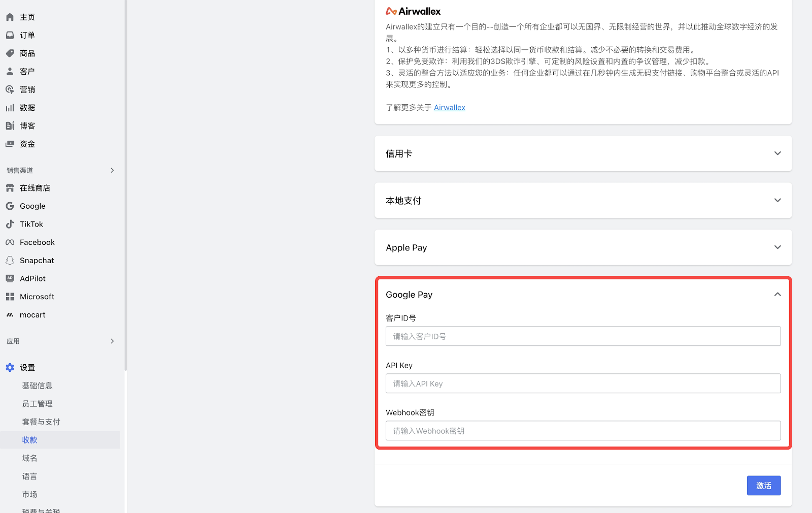Open the Airwallex learn more link
This screenshot has width=812, height=513.
pyautogui.click(x=449, y=108)
